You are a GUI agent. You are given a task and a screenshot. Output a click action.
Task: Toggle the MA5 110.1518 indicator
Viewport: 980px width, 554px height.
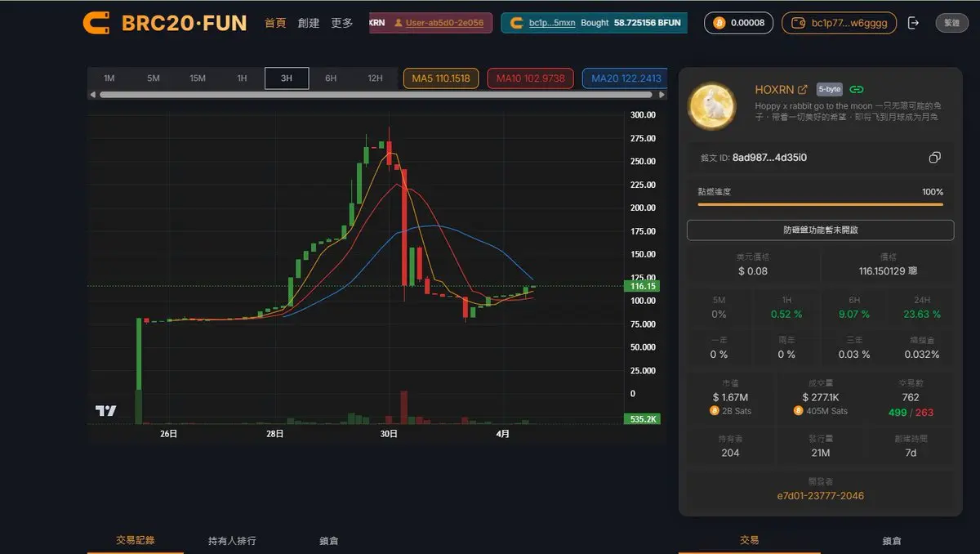click(x=441, y=78)
